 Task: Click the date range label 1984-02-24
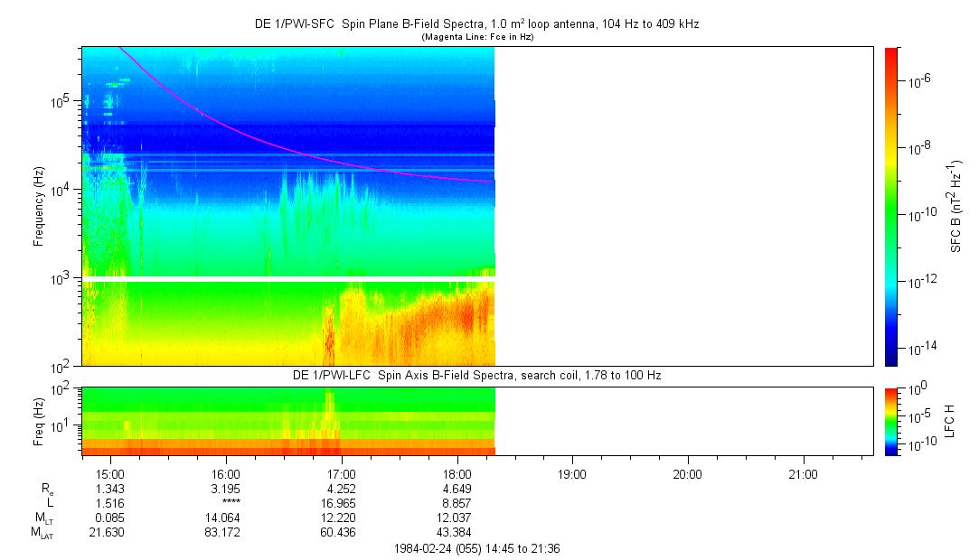click(477, 548)
